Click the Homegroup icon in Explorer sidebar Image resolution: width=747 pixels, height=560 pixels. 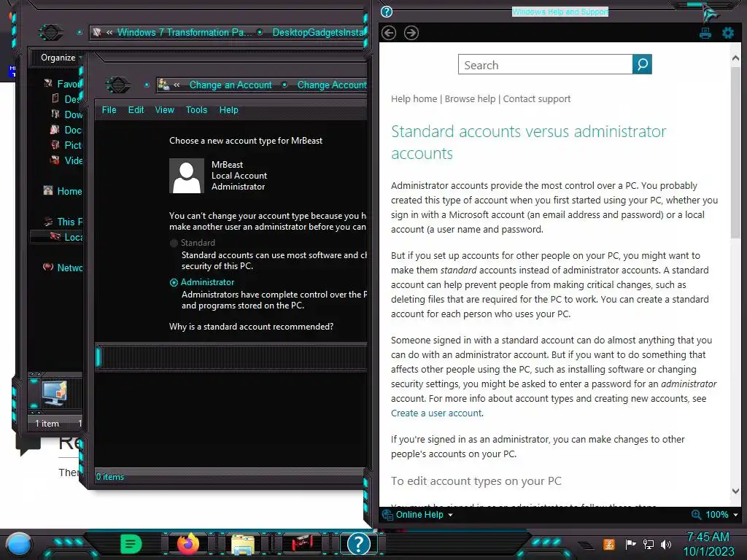tap(48, 190)
